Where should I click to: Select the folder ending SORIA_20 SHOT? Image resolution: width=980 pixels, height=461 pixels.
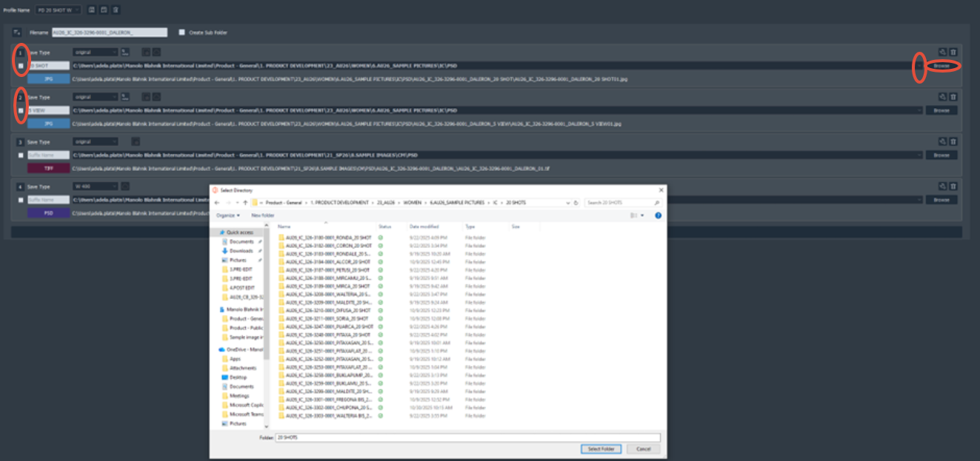tap(324, 318)
